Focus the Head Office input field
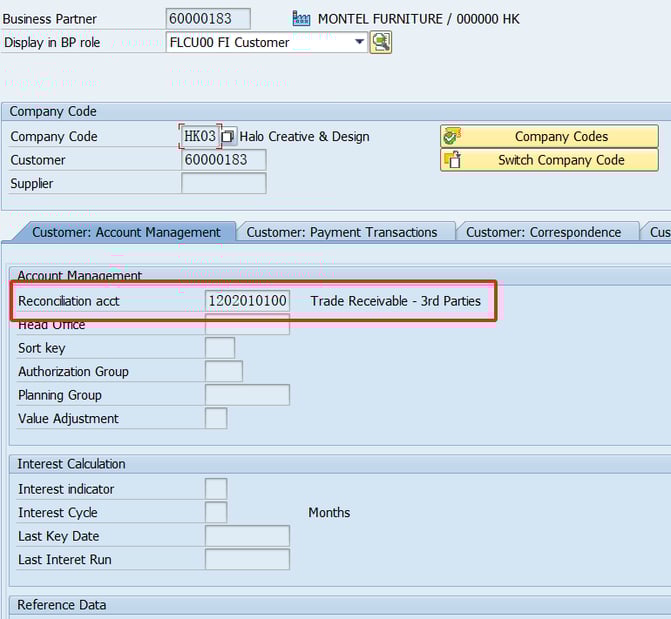 (247, 325)
